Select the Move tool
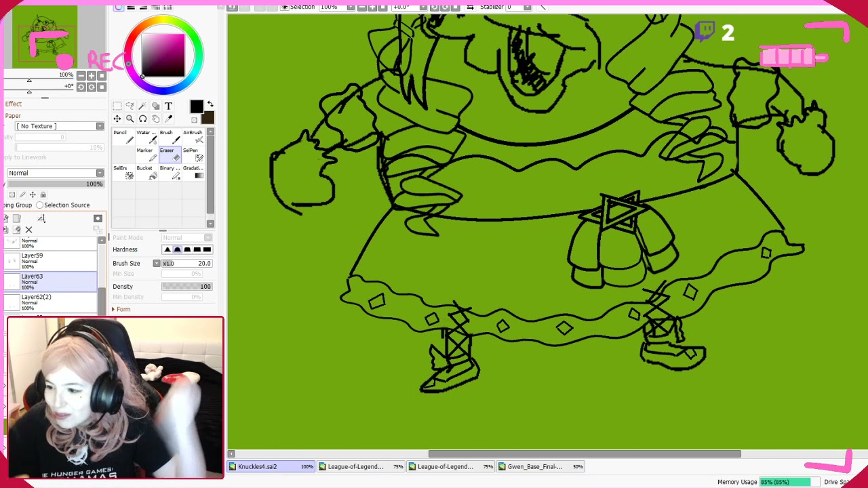The image size is (868, 488). [117, 119]
